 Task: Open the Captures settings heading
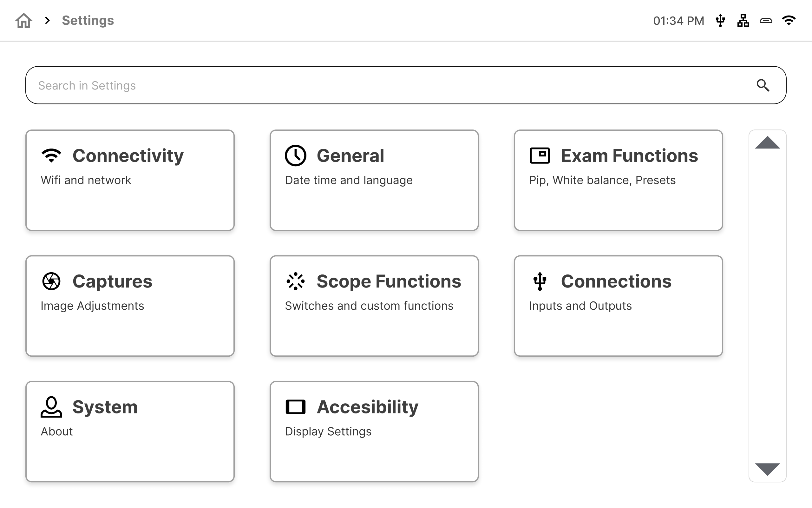112,281
